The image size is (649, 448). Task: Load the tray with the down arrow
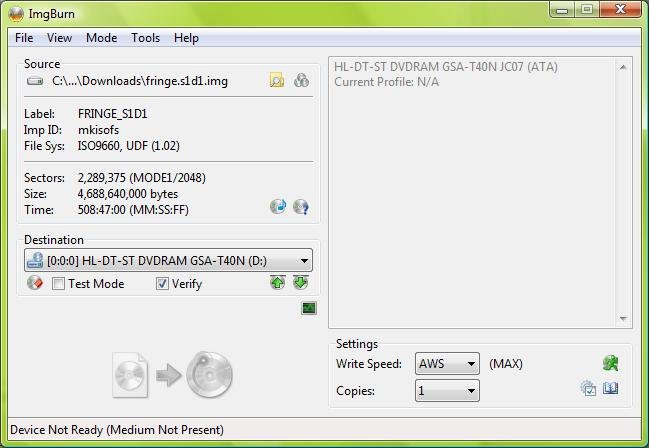[x=301, y=283]
